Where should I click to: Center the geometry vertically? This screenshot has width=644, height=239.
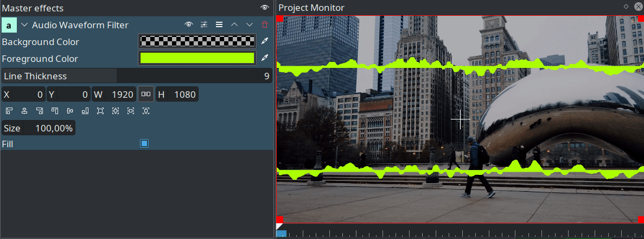tap(70, 111)
